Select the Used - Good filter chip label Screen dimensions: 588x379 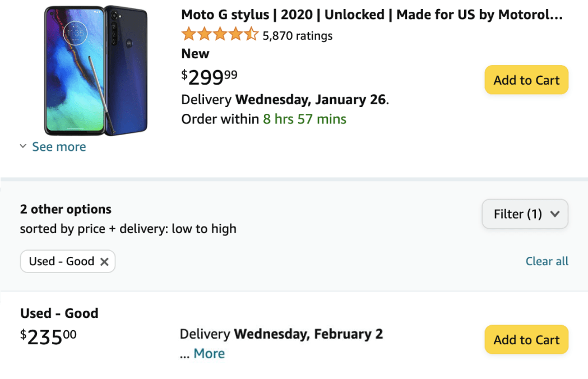click(62, 262)
